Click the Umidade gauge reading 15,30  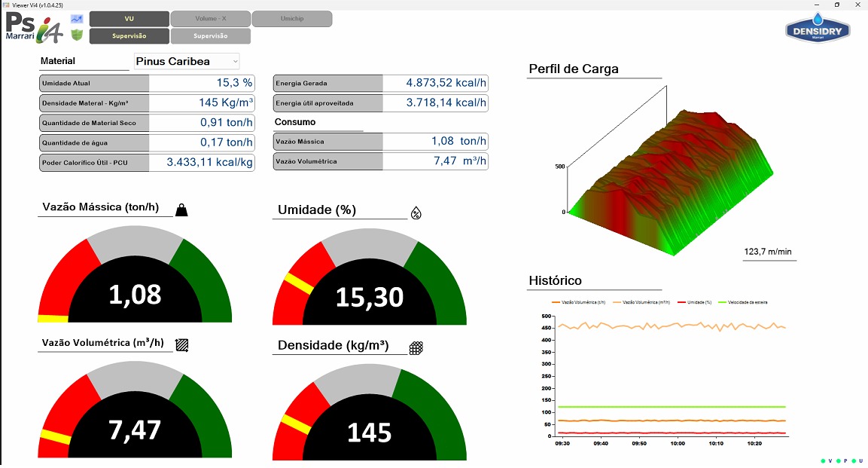(x=369, y=277)
